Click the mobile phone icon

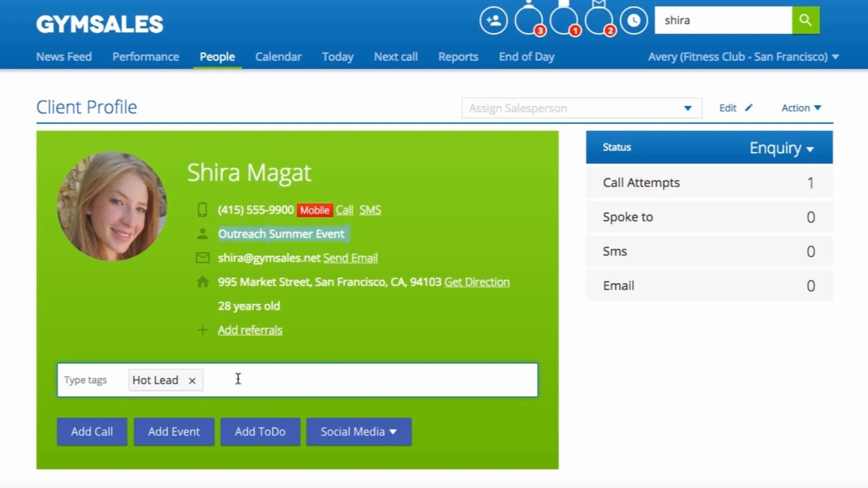coord(202,210)
